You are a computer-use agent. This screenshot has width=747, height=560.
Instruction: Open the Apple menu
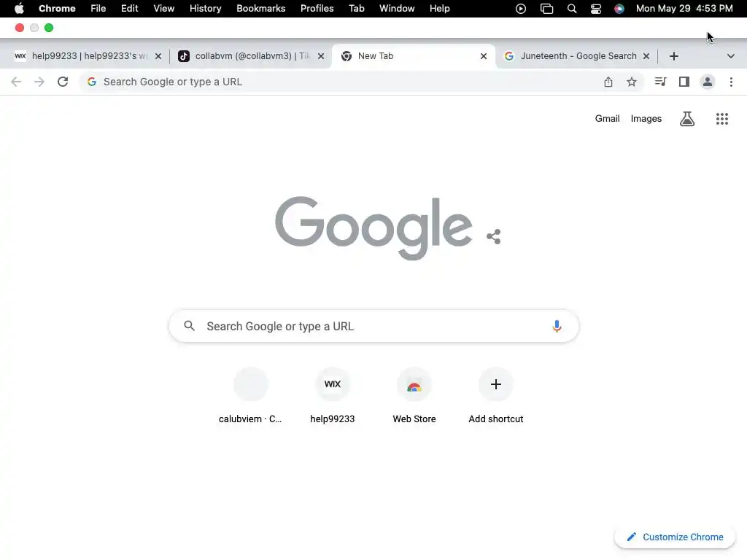(x=19, y=9)
